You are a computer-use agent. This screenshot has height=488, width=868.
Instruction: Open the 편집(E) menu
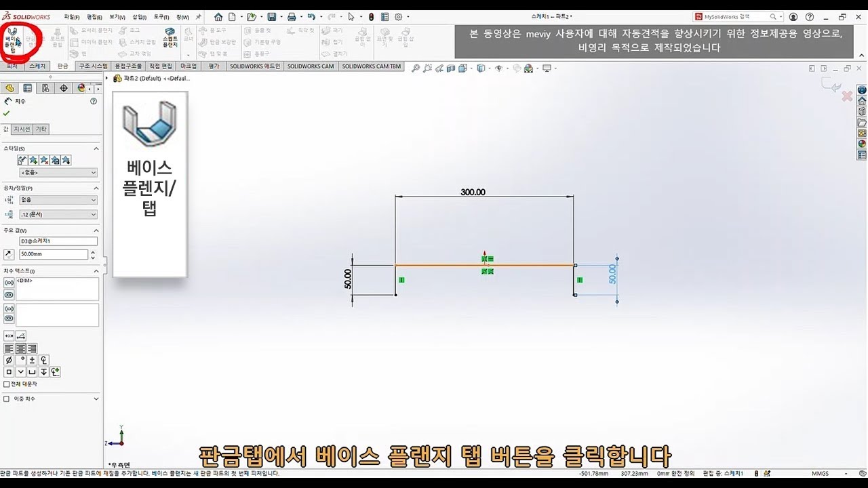tap(93, 17)
